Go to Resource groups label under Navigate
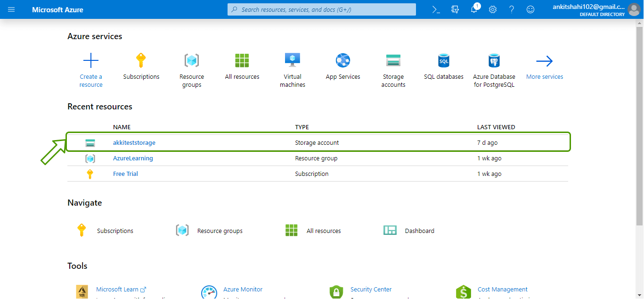Screen dimensions: 644x299 click(220, 231)
